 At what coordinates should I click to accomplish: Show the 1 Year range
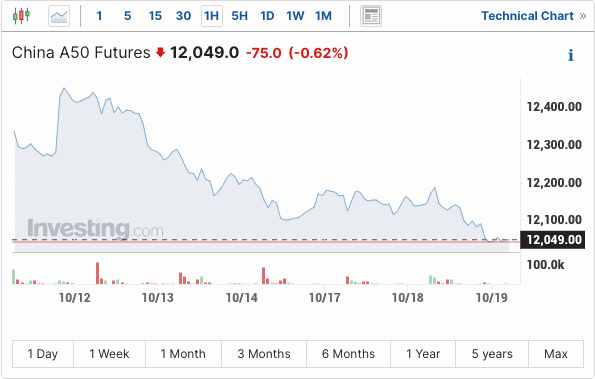[423, 354]
